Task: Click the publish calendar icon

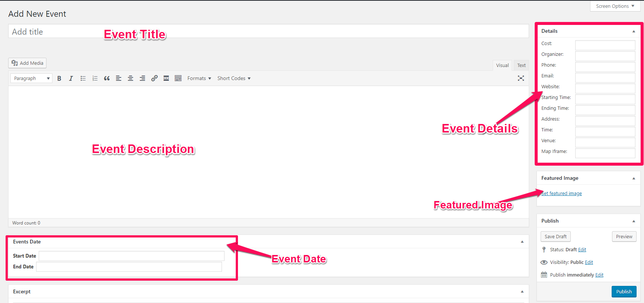Action: click(544, 275)
